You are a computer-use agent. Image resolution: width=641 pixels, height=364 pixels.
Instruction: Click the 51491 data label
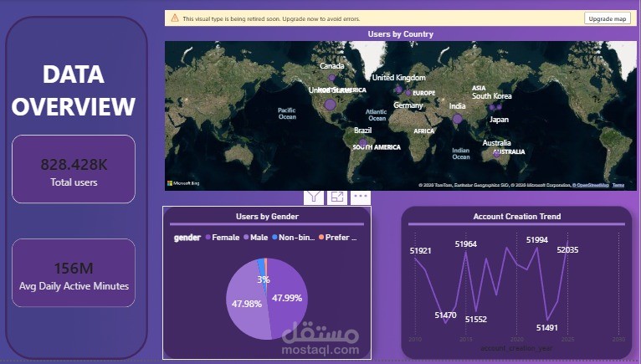pyautogui.click(x=547, y=328)
